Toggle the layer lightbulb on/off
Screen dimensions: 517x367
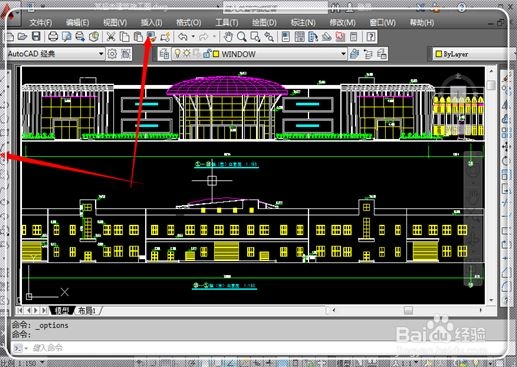coord(177,53)
